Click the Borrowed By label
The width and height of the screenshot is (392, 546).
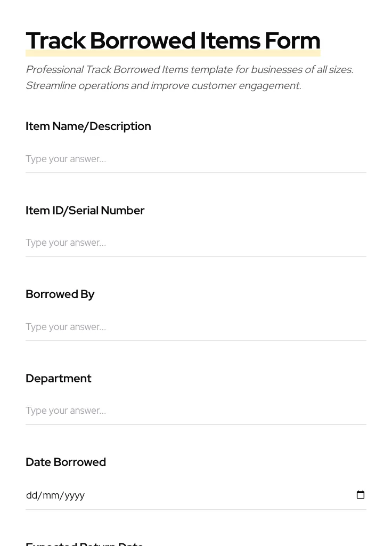coord(60,294)
